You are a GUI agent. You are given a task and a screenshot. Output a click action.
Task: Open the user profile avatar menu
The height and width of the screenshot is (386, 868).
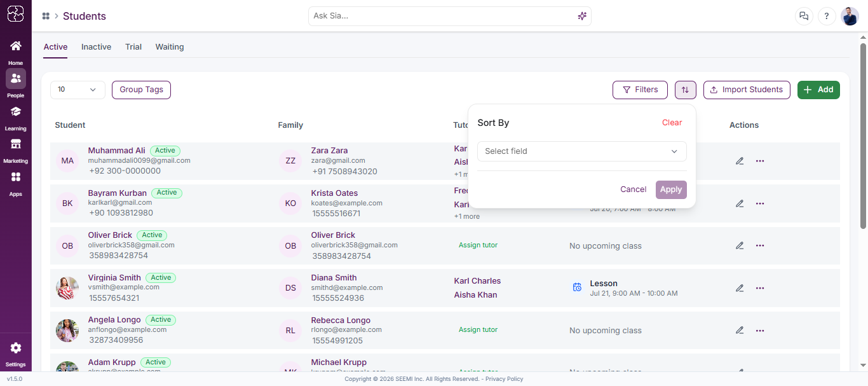point(850,17)
